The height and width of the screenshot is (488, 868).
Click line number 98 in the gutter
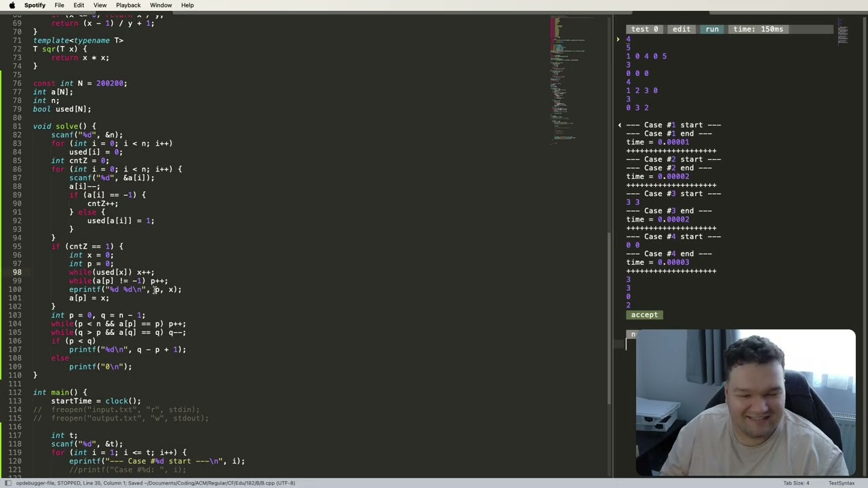[16, 272]
